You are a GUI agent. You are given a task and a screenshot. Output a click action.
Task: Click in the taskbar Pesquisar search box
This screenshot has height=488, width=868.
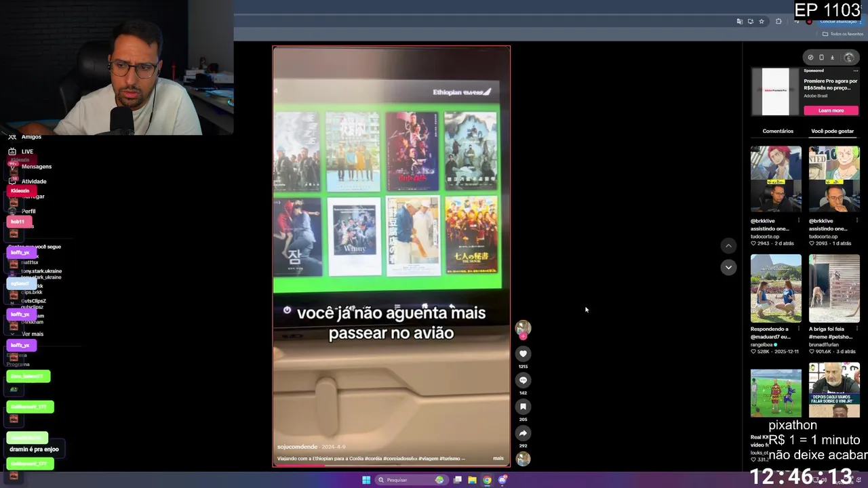pyautogui.click(x=411, y=480)
